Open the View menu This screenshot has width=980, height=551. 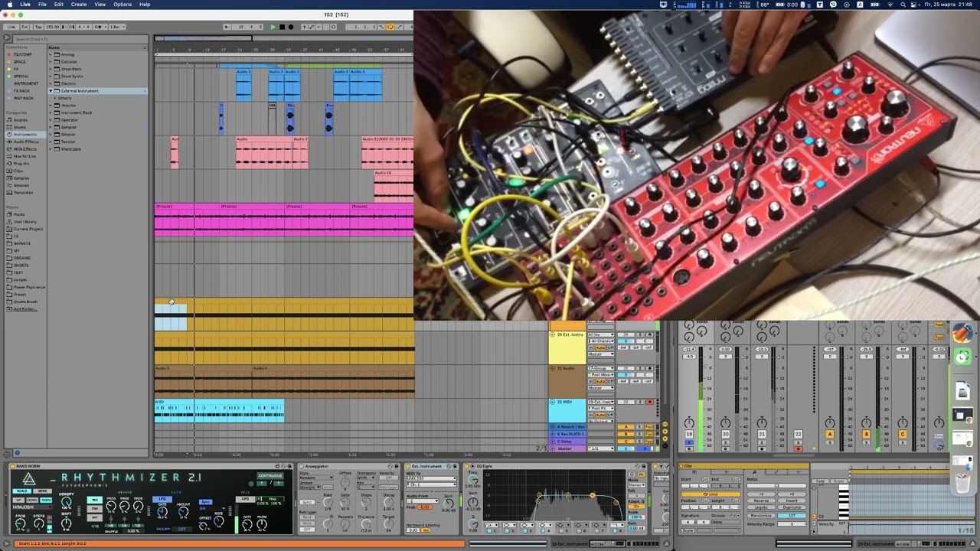(100, 5)
